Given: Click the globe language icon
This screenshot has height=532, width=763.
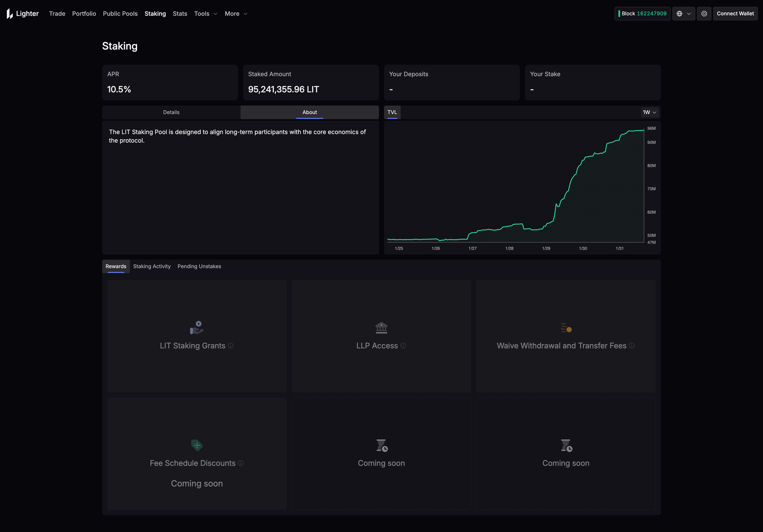Looking at the screenshot, I should click(x=679, y=14).
